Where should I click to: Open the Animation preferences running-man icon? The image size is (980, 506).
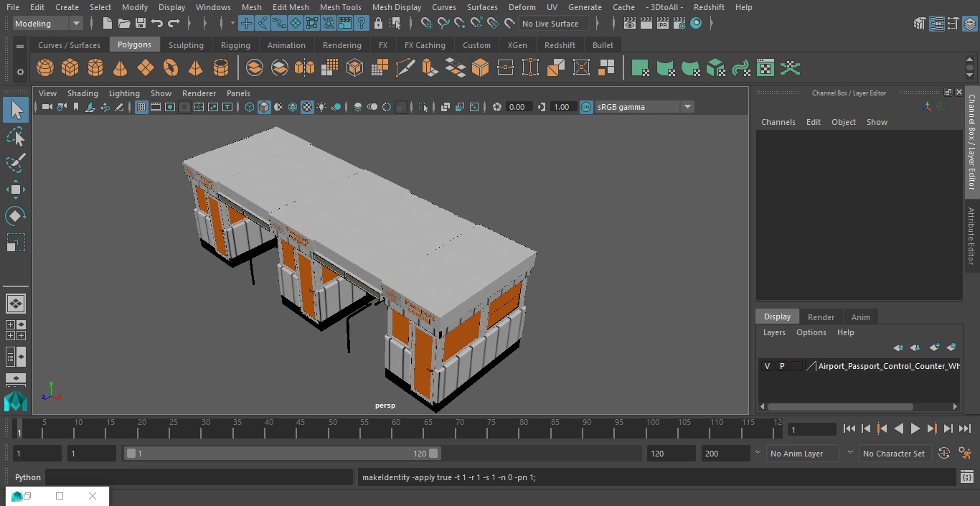965,454
